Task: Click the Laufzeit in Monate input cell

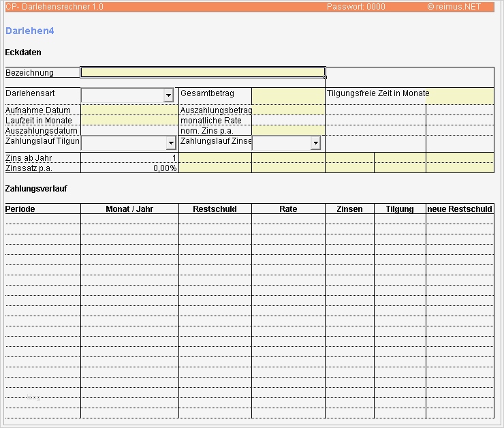Action: (129, 120)
